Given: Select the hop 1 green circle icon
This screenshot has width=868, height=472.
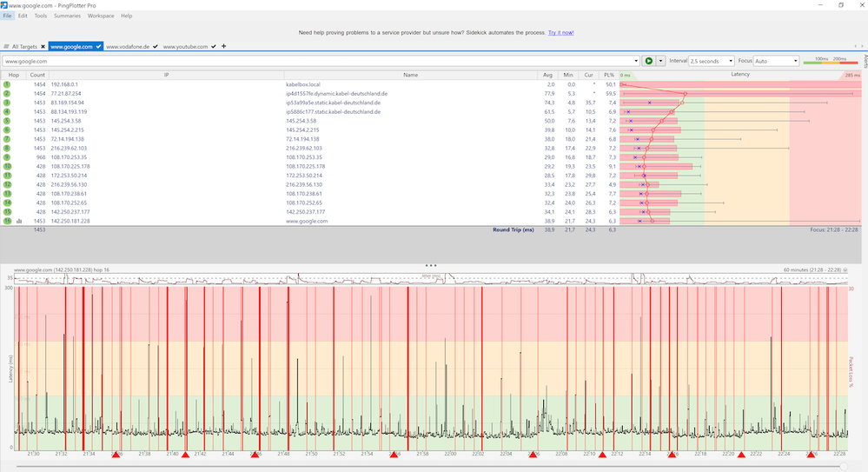Looking at the screenshot, I should click(7, 85).
